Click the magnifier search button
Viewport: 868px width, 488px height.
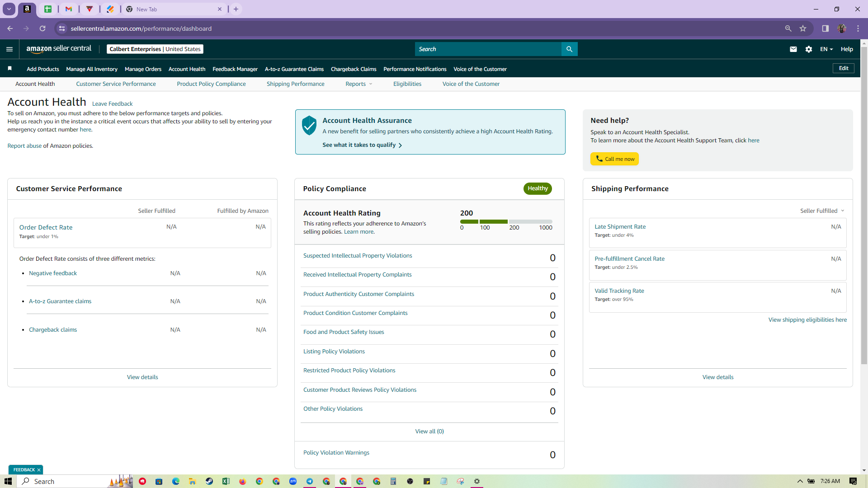pos(569,49)
